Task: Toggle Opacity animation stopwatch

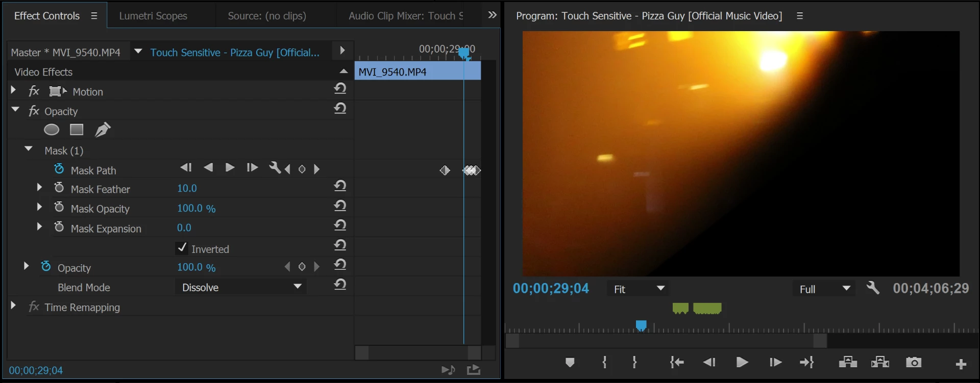Action: pos(46,266)
